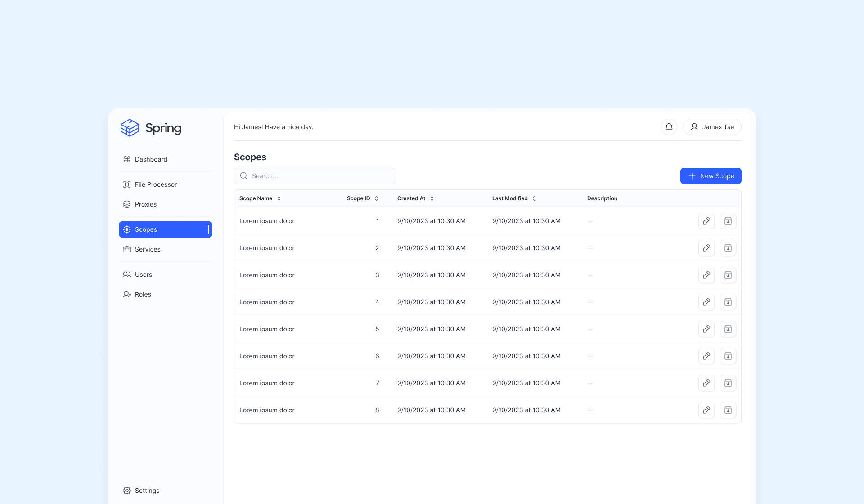The image size is (864, 504).
Task: Click pencil icon for Scope ID 5
Action: point(706,329)
